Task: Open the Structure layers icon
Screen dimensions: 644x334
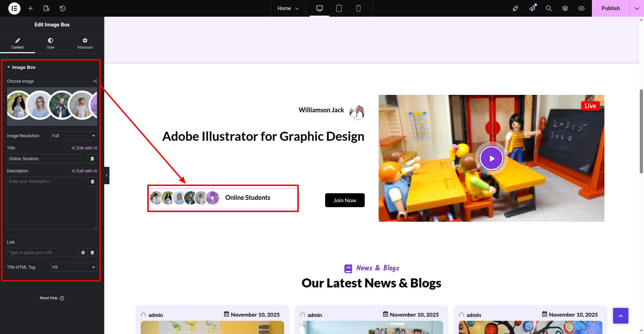Action: 565,8
